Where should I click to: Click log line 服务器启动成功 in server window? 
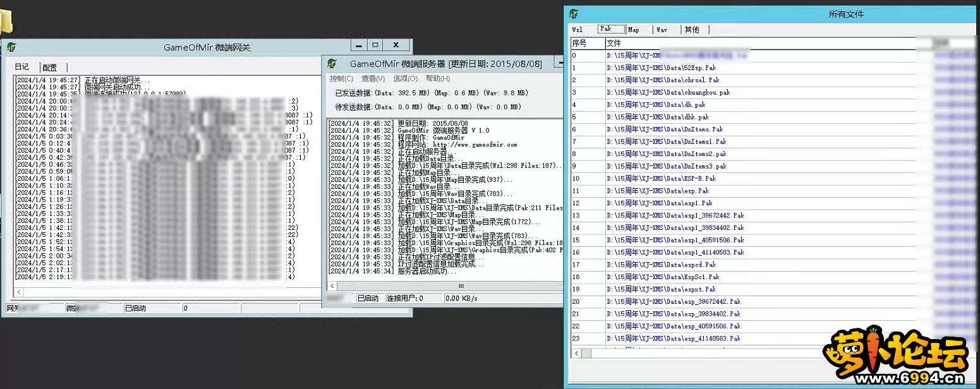coord(392,271)
